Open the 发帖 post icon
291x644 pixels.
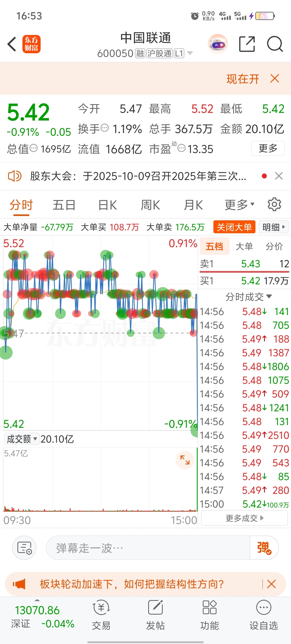(x=155, y=615)
